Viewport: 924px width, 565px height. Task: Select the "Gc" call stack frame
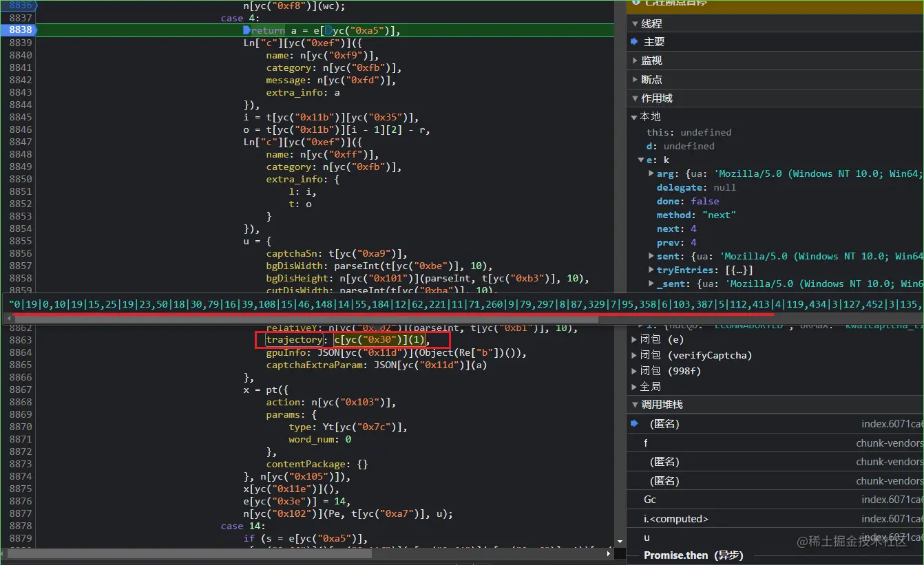point(775,500)
